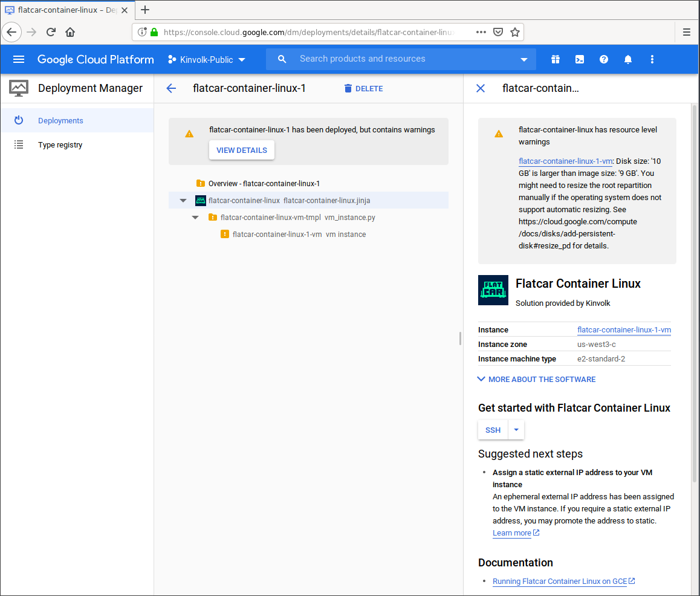Close the flatcar-container details panel
Viewport: 700px width, 596px height.
coord(481,88)
